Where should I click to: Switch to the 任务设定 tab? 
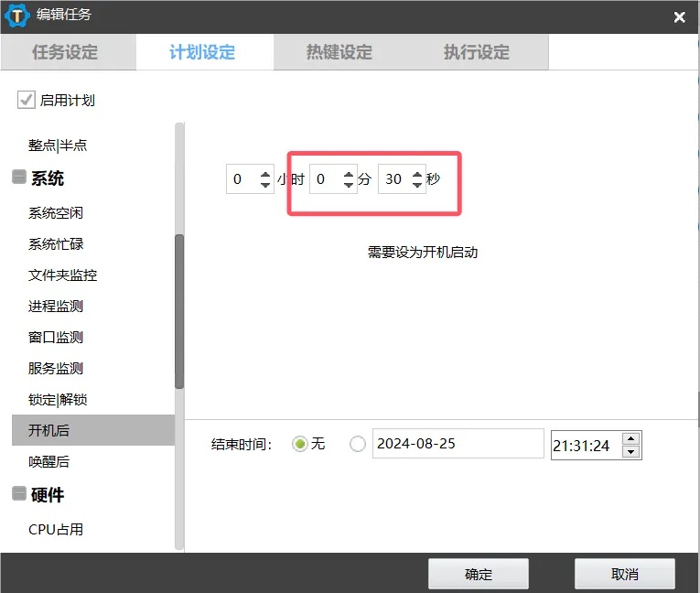(x=65, y=52)
